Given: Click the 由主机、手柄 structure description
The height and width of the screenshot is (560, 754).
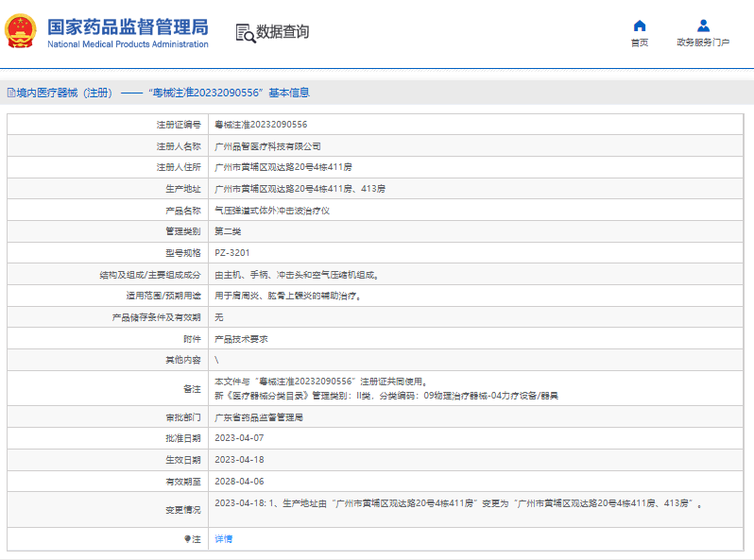Looking at the screenshot, I should pos(297,275).
